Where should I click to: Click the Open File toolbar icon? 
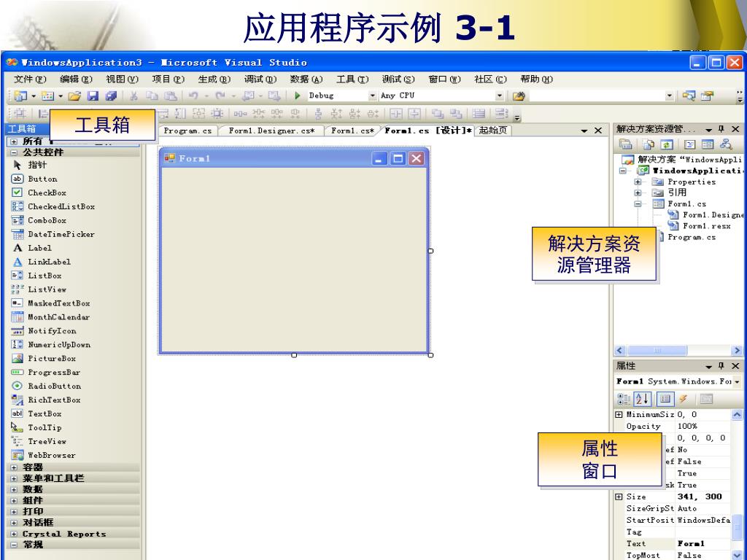pos(74,96)
